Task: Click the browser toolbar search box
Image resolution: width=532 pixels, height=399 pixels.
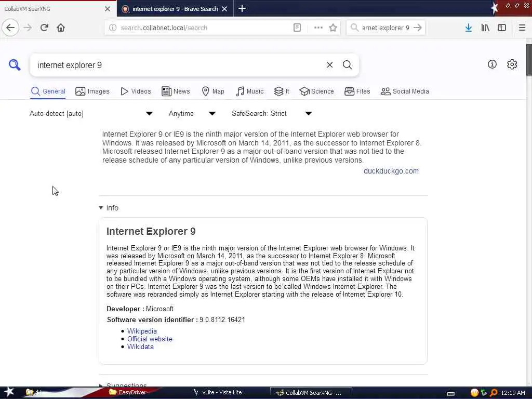Action: coord(385,28)
